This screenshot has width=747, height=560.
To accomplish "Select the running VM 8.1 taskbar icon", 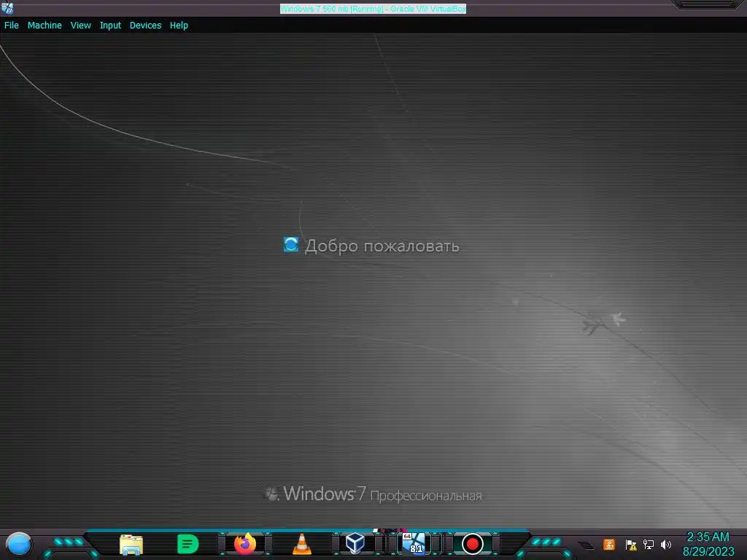I will coord(414,543).
